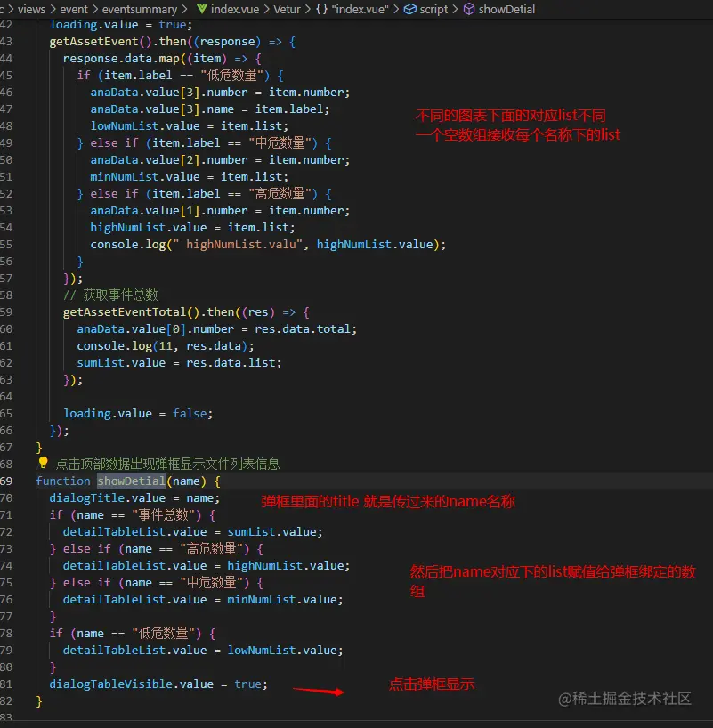713x728 pixels.
Task: Open 'eventsummary' breadcrumb segment
Action: (x=140, y=9)
